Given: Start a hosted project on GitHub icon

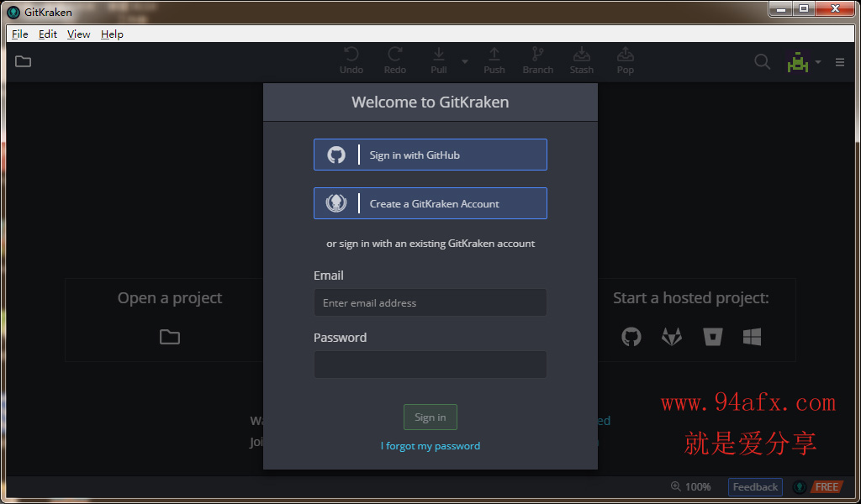Looking at the screenshot, I should 631,337.
